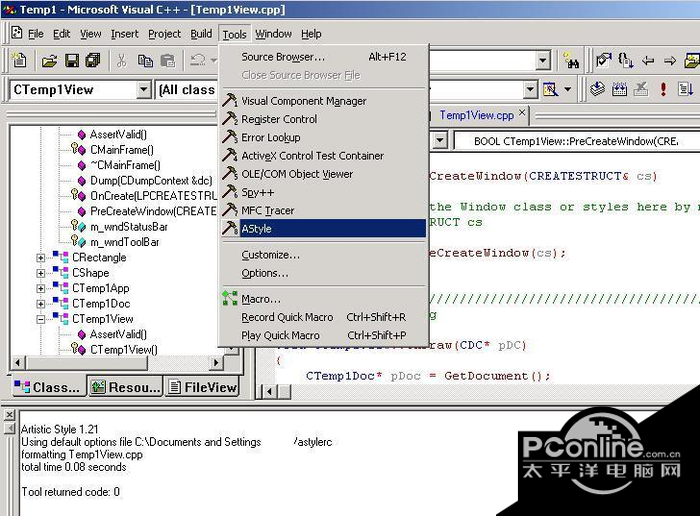Open the find combo box dropdown arrow
This screenshot has width=700, height=516.
click(x=542, y=60)
